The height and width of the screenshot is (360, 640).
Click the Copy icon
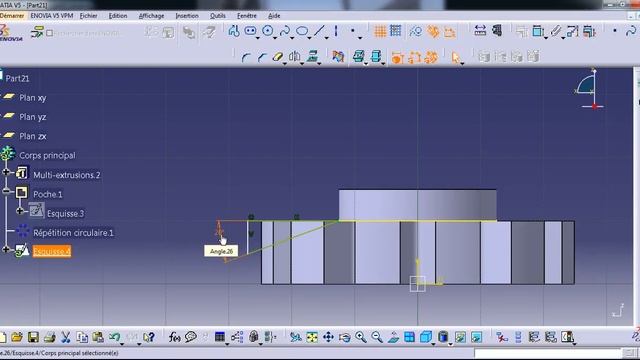pos(82,337)
